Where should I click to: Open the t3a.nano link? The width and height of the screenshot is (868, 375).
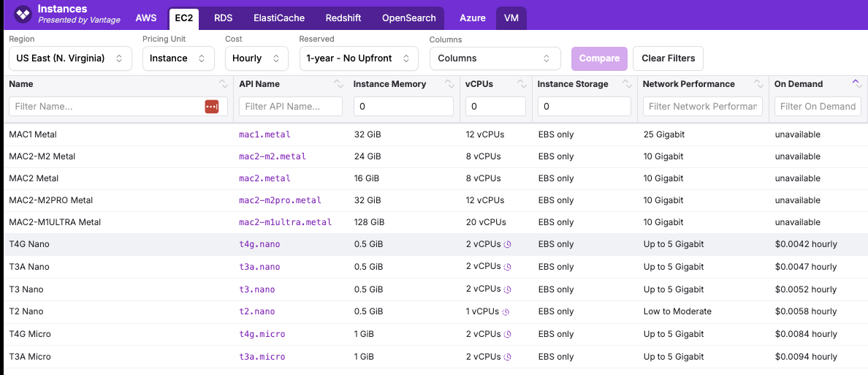259,267
